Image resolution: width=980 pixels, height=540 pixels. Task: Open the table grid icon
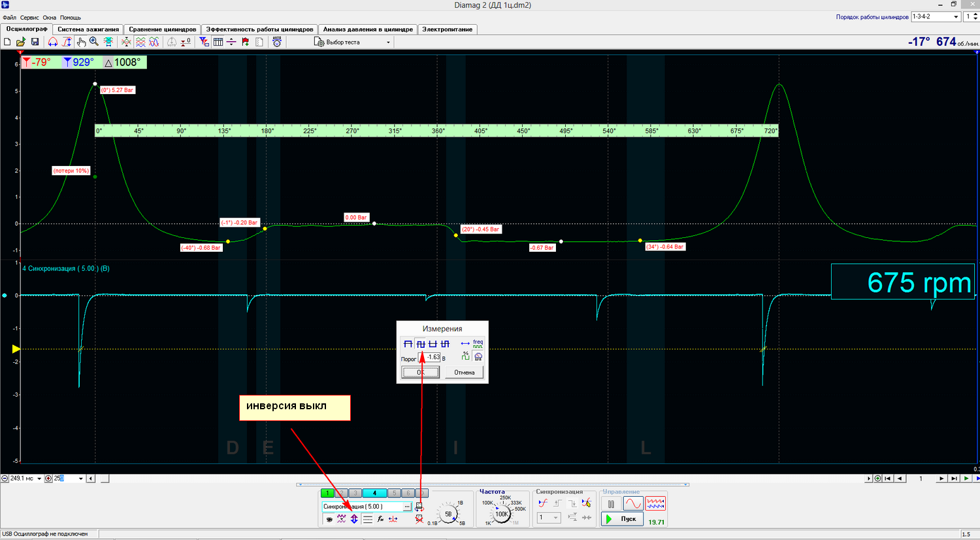click(218, 42)
